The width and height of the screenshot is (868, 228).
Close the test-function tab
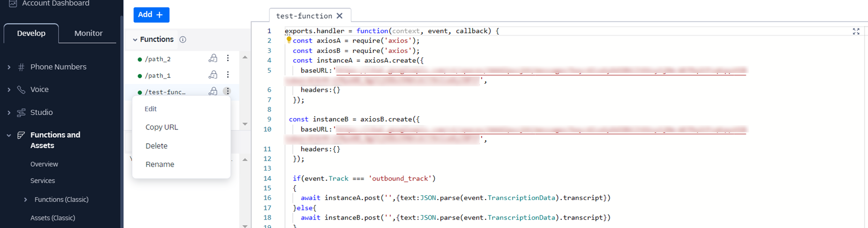point(340,16)
